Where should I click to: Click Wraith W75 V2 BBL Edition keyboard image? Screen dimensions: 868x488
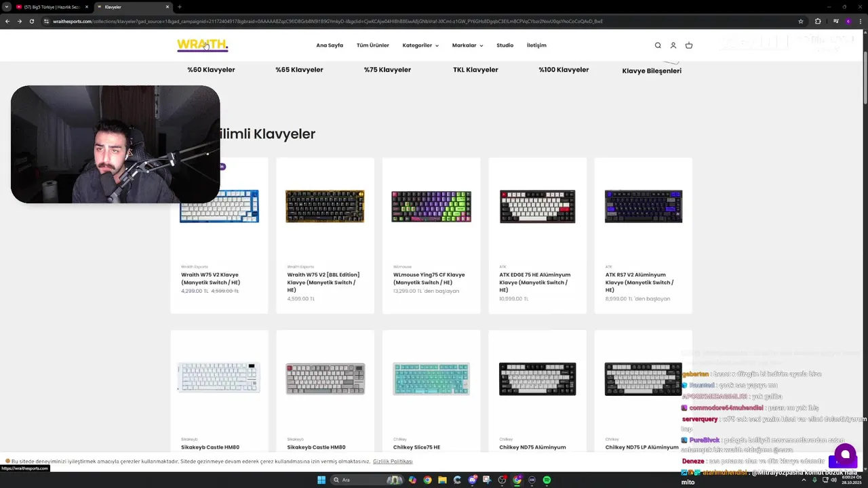[325, 206]
